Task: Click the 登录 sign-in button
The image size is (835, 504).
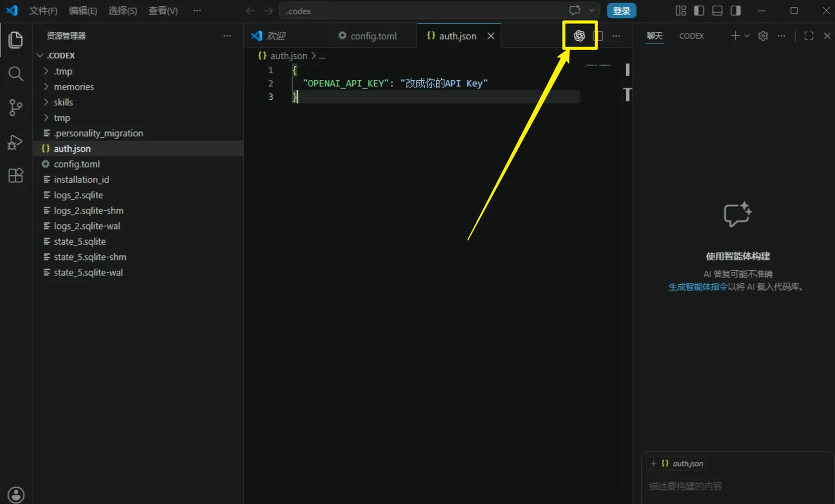Action: [621, 11]
